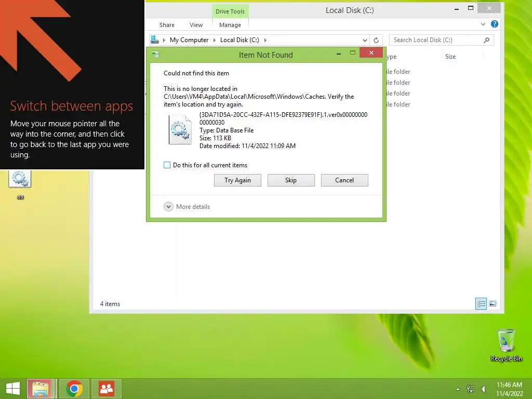Expand More details in the dialog
Viewport: 532px width, 399px height.
[187, 207]
